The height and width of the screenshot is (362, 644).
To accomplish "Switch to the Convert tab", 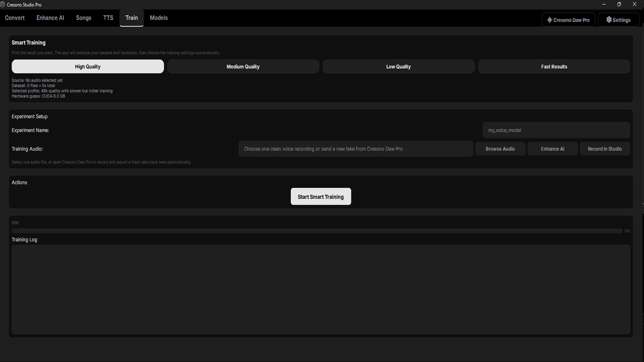I will pos(15,18).
